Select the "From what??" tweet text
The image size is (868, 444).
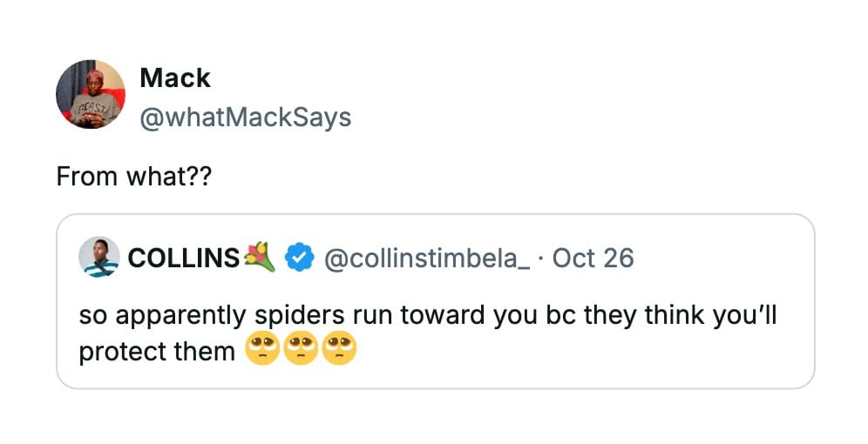coord(133,176)
